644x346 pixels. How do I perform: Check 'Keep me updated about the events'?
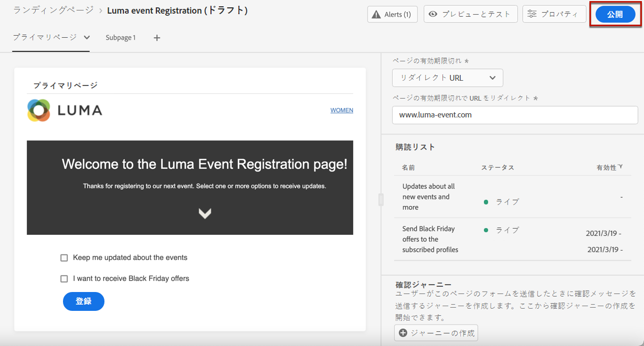click(64, 258)
